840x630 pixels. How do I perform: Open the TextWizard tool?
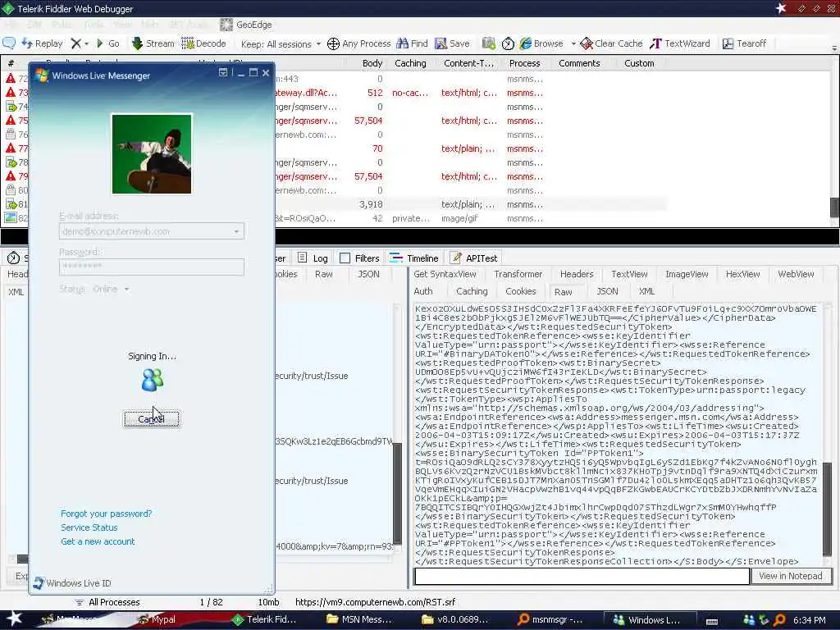pos(679,43)
